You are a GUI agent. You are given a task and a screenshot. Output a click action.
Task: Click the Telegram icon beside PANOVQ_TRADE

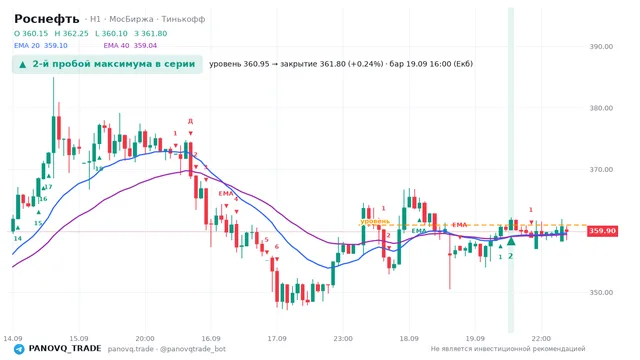click(19, 349)
